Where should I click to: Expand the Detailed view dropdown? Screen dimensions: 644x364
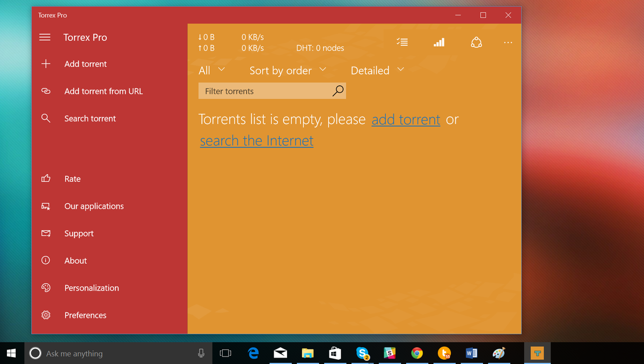coord(377,70)
